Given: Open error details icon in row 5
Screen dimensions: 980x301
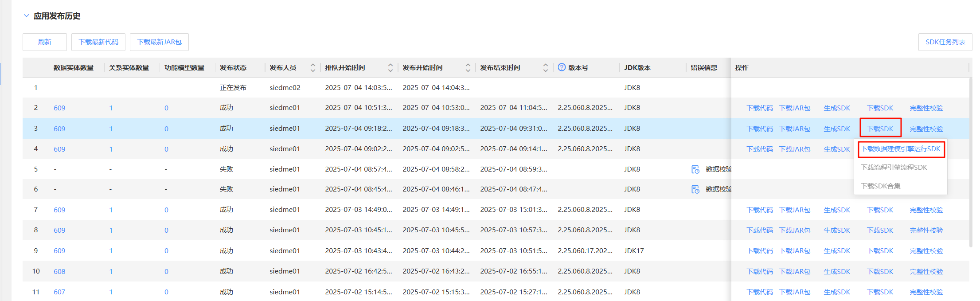Looking at the screenshot, I should [x=695, y=169].
